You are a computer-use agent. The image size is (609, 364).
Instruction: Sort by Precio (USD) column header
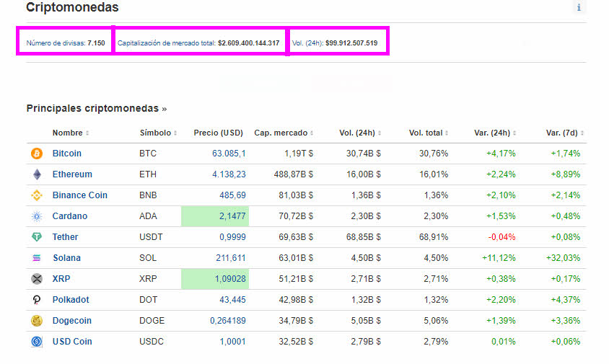pos(219,133)
